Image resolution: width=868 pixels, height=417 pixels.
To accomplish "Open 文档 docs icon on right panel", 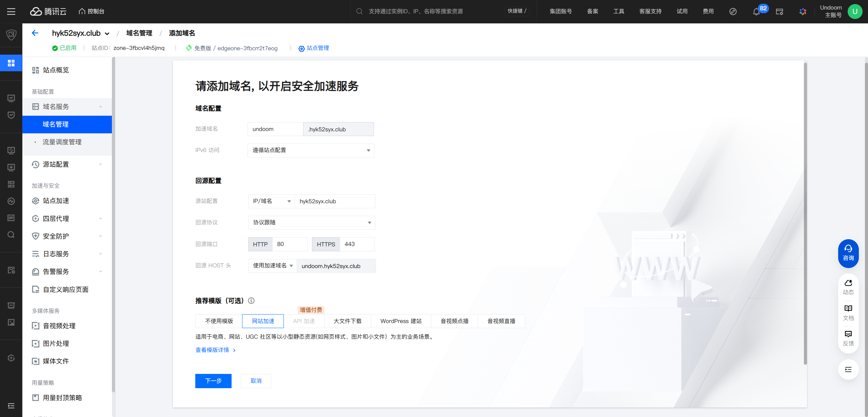I will (x=848, y=312).
